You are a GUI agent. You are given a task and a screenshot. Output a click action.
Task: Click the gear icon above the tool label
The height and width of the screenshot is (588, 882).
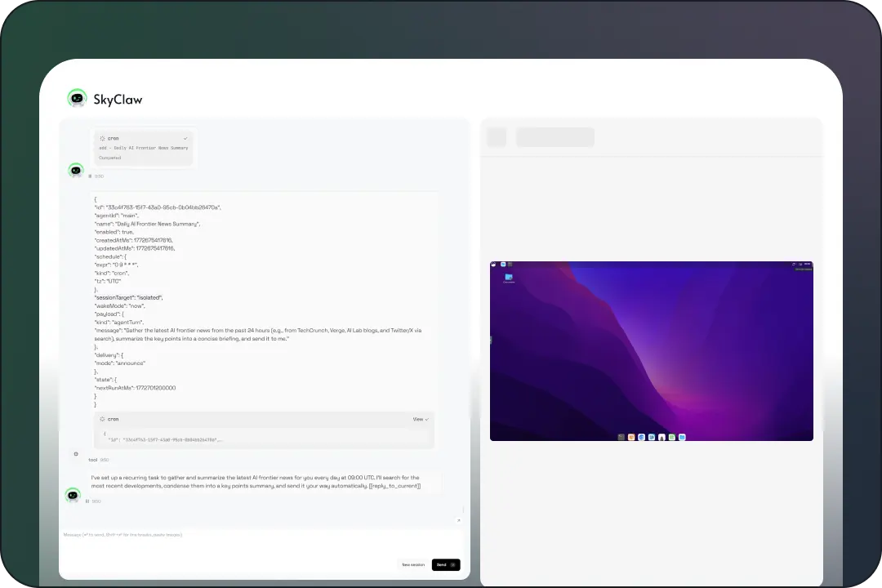click(x=76, y=454)
